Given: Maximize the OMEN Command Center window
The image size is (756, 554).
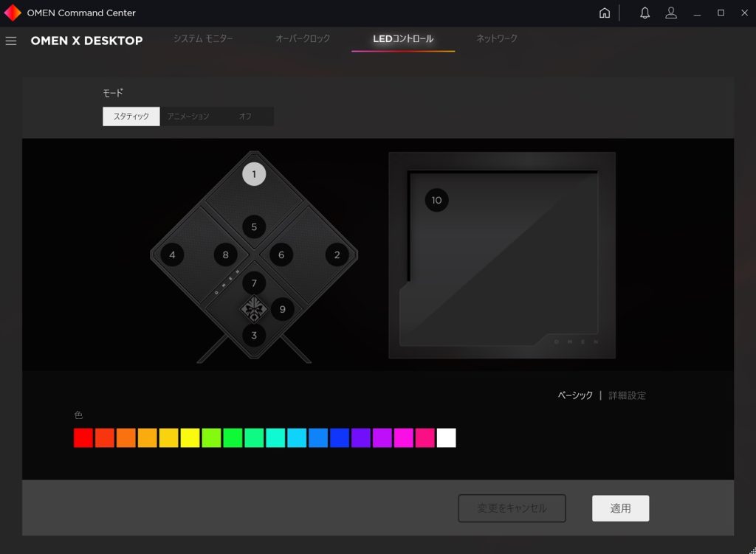Looking at the screenshot, I should [x=721, y=13].
